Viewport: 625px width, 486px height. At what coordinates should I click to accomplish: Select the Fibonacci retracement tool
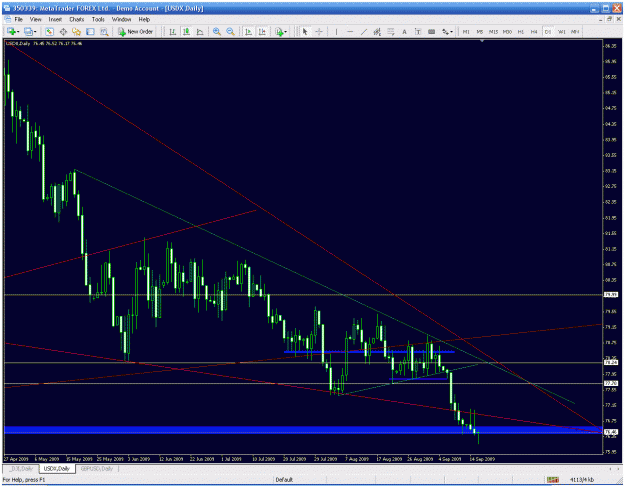point(391,31)
